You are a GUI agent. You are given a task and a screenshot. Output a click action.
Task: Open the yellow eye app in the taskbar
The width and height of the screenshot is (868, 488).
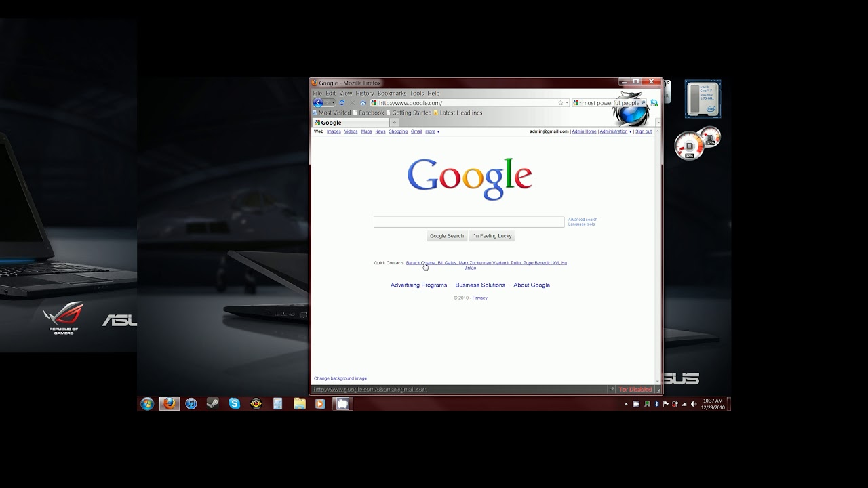256,404
